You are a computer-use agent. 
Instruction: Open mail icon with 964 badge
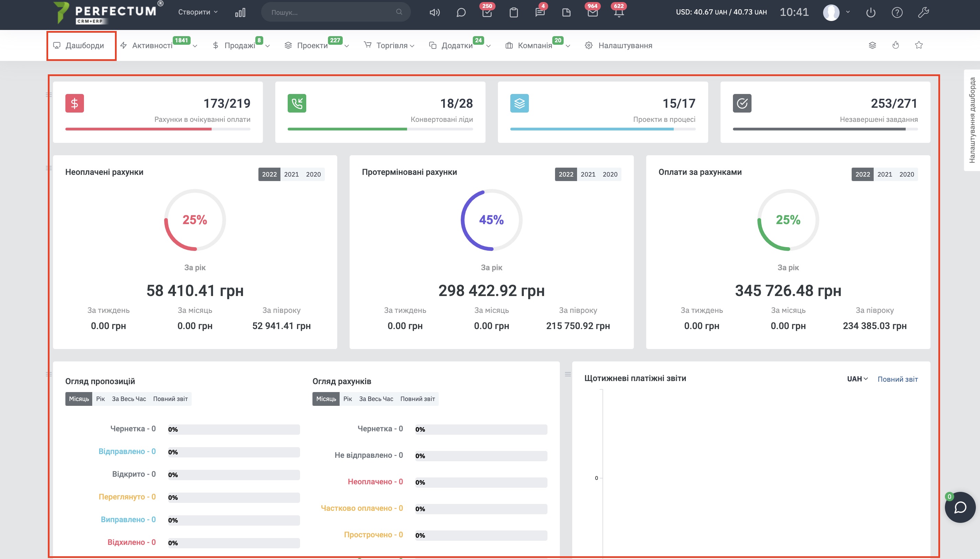coord(593,12)
